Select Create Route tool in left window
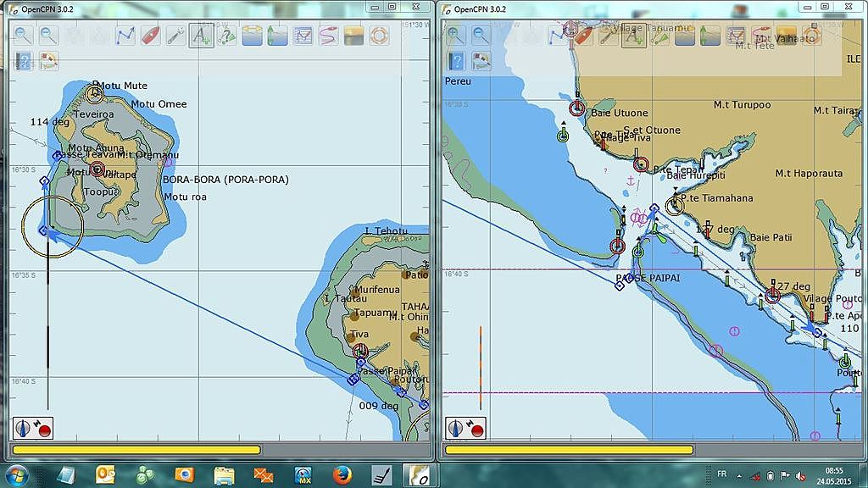Viewport: 868px width, 488px height. pos(125,36)
